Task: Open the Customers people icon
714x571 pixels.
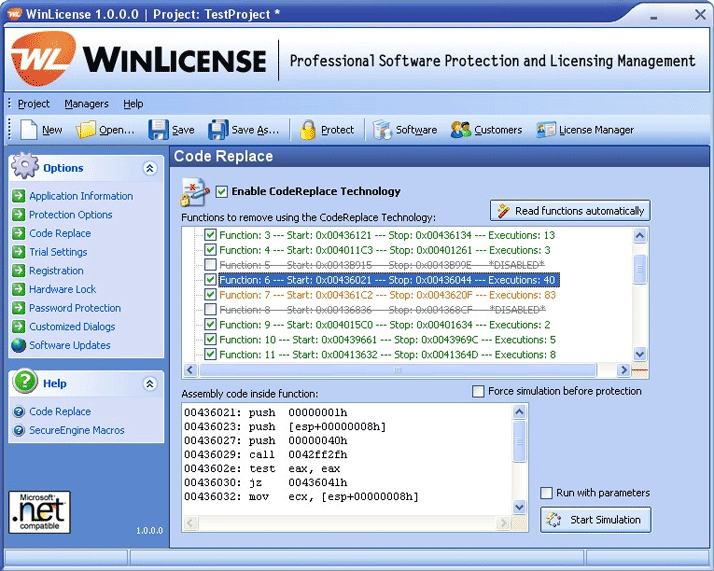Action: 460,130
